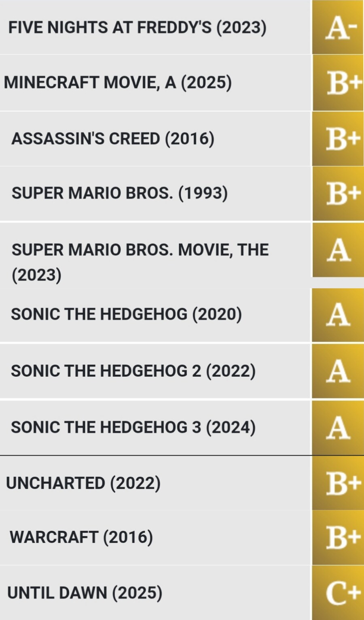Open Sonic the Hedgehog 3 (2024) entry
Viewport: 364px width, 620px height.
pos(133,427)
